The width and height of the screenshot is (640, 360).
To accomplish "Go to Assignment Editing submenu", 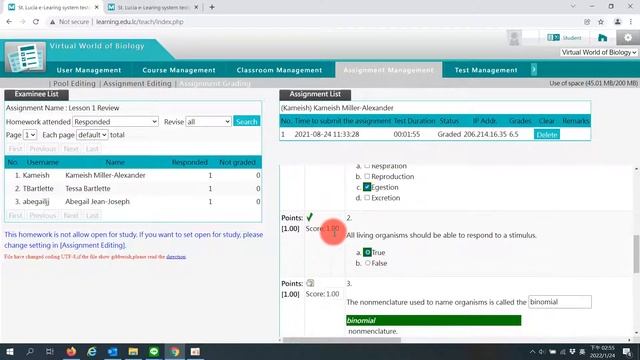I will tap(137, 83).
